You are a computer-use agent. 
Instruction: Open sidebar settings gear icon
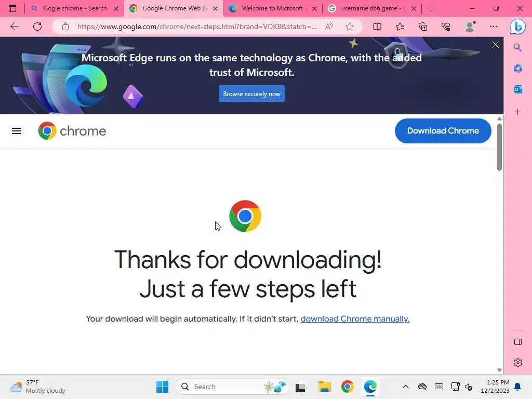click(x=518, y=363)
